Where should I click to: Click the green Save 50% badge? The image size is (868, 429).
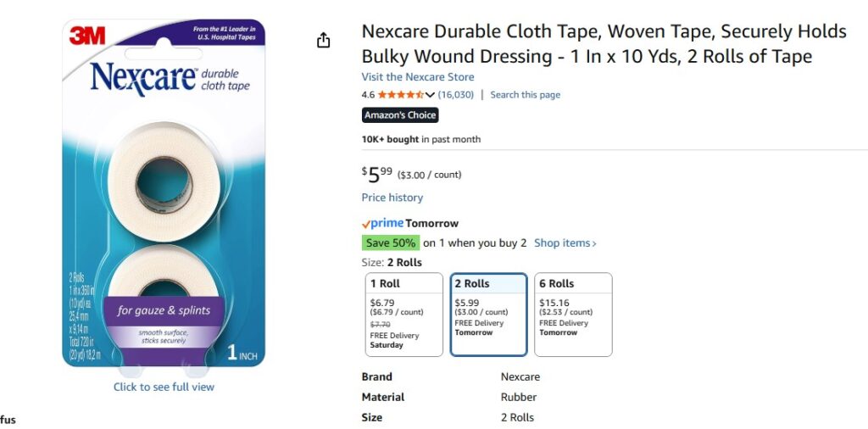coord(391,243)
